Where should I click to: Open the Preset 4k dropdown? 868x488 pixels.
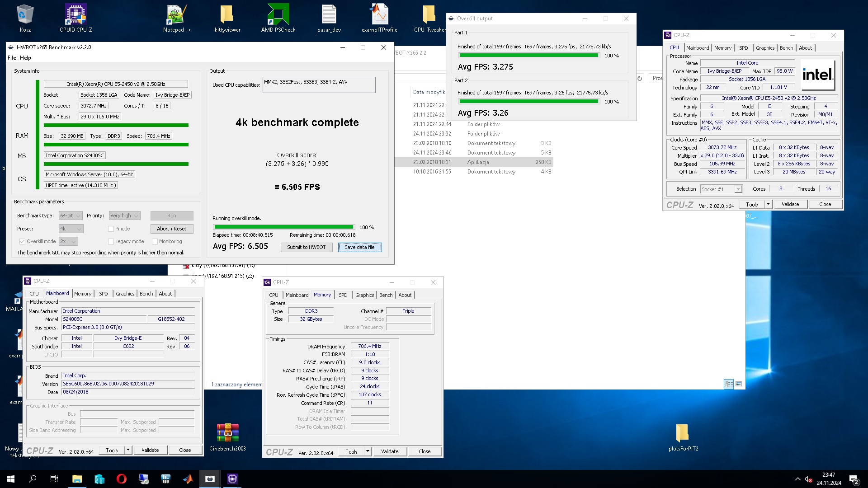pyautogui.click(x=71, y=229)
